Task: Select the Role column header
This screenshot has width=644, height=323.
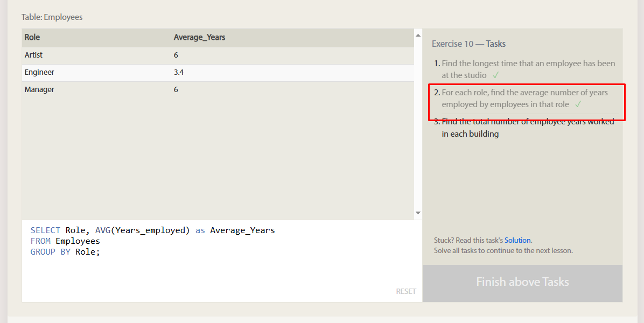Action: pos(32,37)
